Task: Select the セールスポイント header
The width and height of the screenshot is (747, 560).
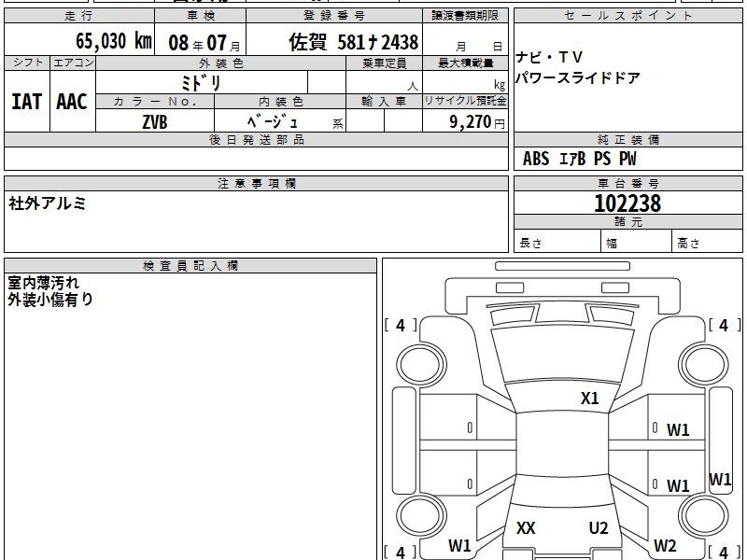Action: [x=627, y=16]
